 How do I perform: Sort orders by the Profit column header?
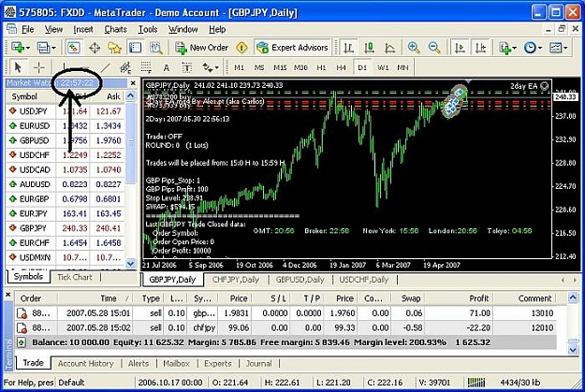click(x=459, y=298)
